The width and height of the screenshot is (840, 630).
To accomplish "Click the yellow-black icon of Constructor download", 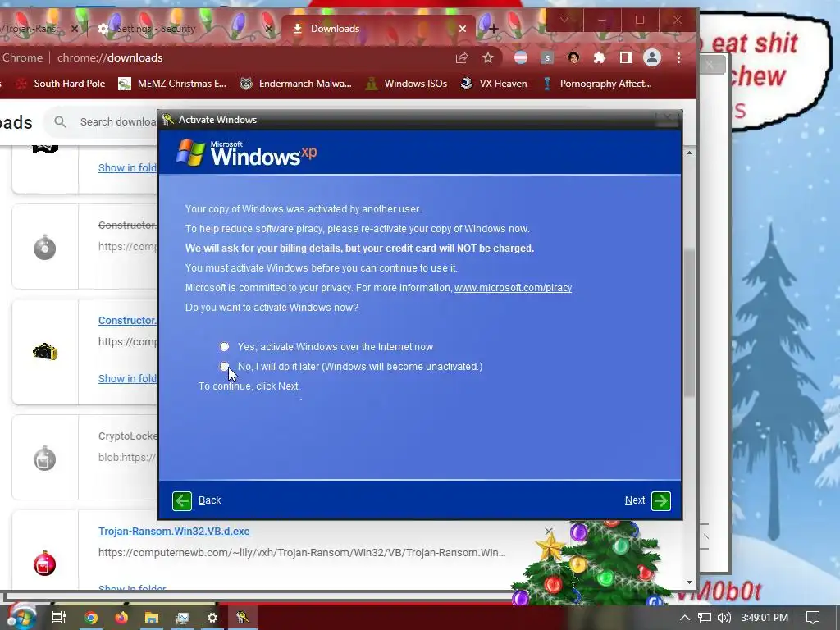I will 44,352.
